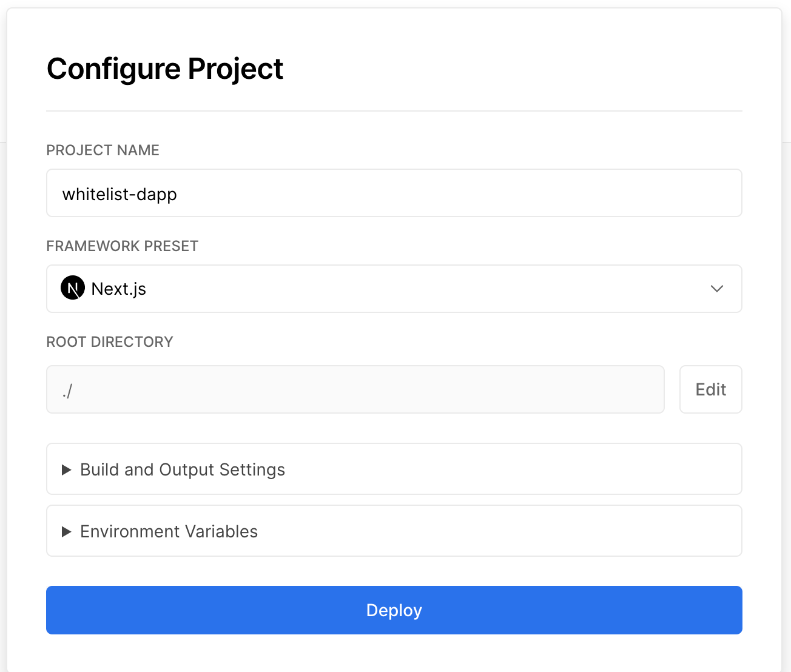Screen dimensions: 791x672
Task: Click the blue Deploy button
Action: pos(394,610)
